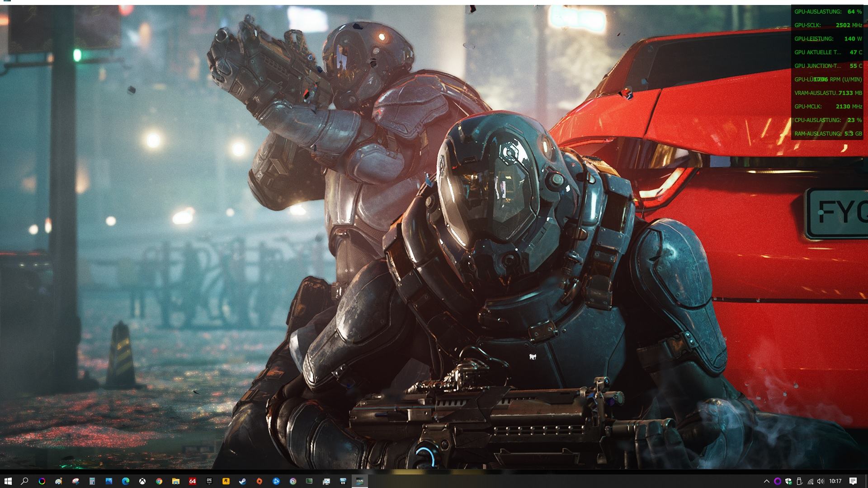Click the CPU-AUSLASTUNG overlay label

click(817, 120)
